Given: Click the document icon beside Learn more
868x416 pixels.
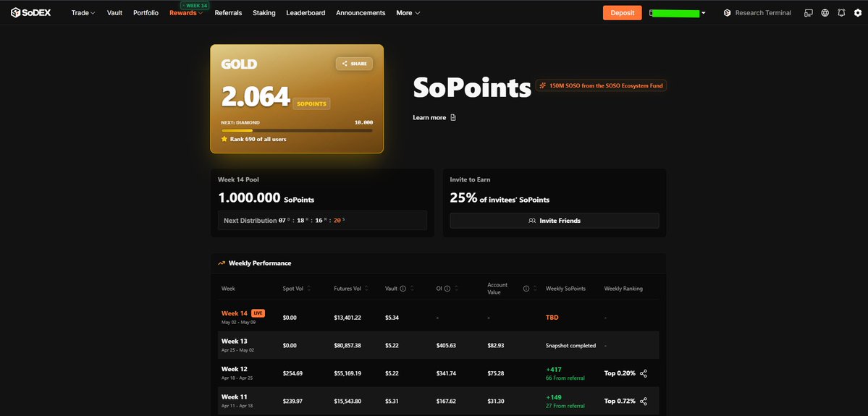Looking at the screenshot, I should click(453, 117).
